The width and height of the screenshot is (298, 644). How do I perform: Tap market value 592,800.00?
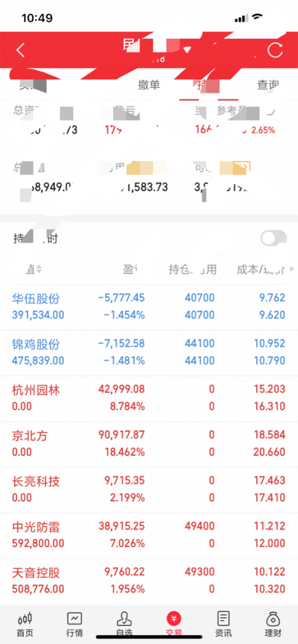click(38, 543)
